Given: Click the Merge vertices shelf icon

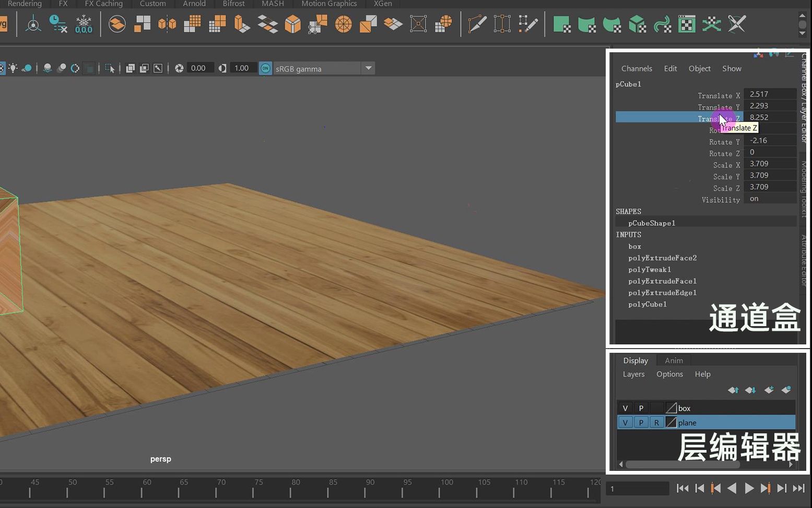Looking at the screenshot, I should point(317,24).
